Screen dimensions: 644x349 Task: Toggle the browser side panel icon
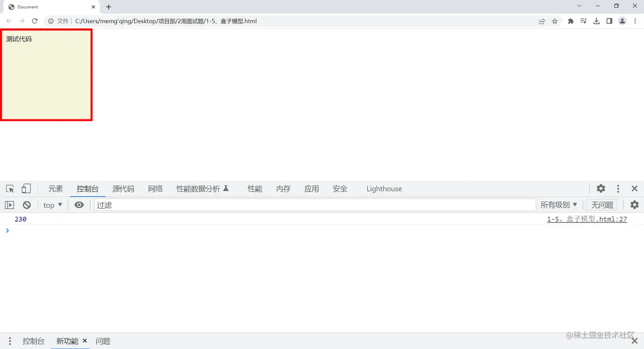click(609, 21)
